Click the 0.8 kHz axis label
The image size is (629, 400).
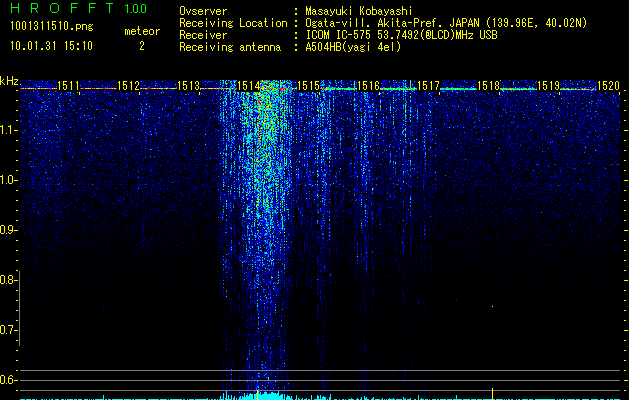click(8, 280)
